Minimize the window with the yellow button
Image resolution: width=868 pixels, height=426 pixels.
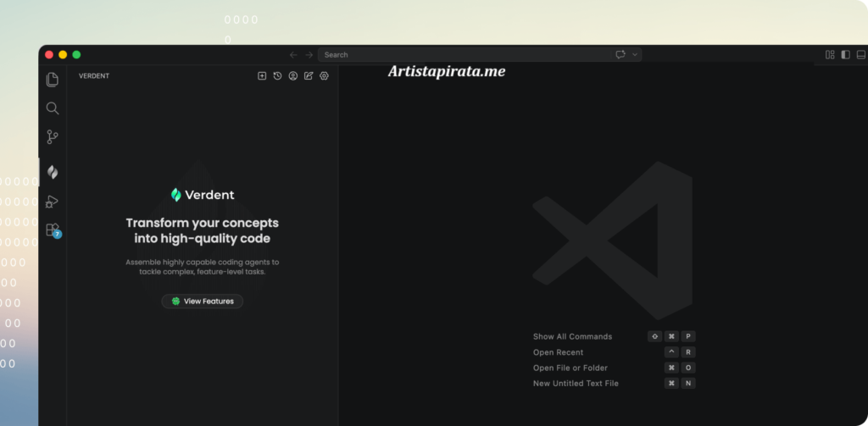[63, 55]
